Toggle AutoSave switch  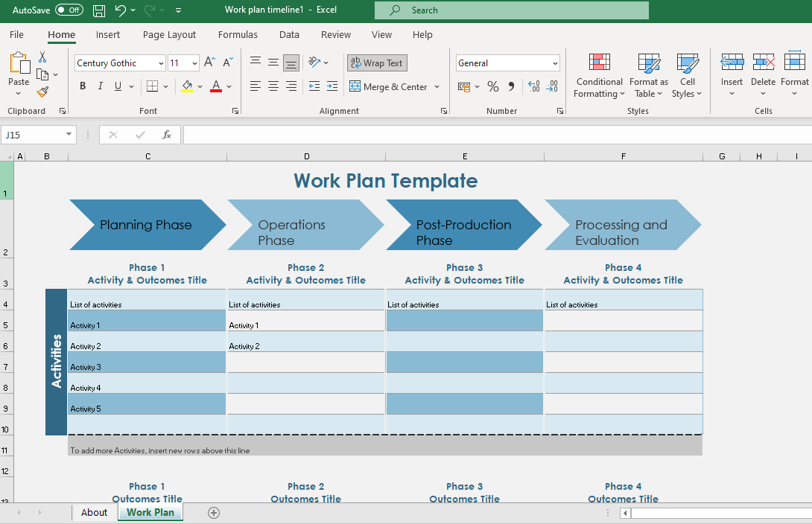[69, 10]
